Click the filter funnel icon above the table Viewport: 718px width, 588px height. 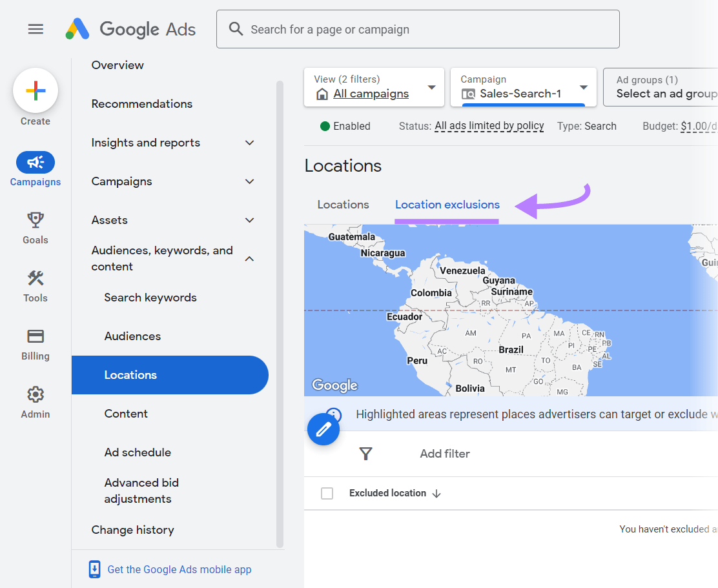point(365,454)
